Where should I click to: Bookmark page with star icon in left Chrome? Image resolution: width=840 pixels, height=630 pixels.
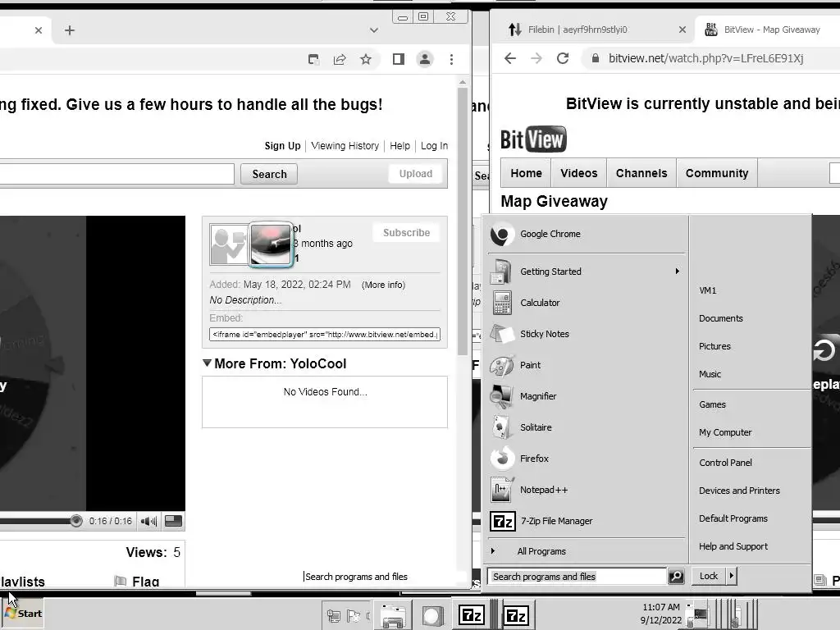[x=366, y=59]
